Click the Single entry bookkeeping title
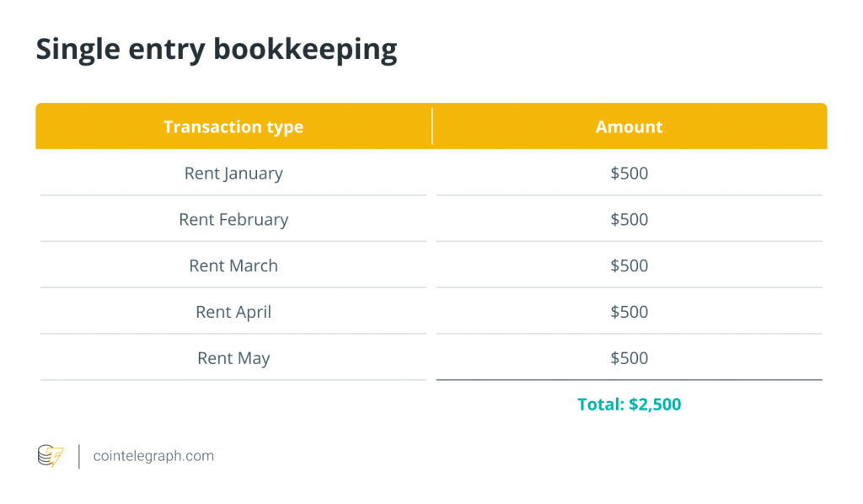The image size is (863, 504). [216, 51]
